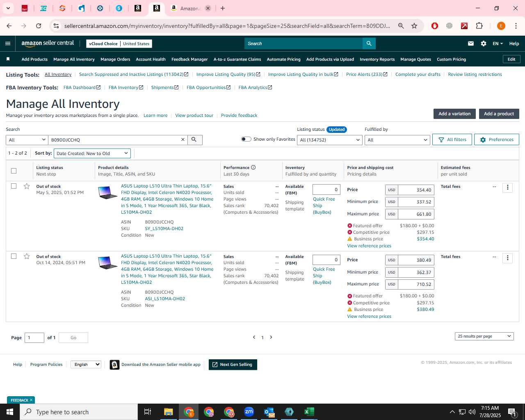Viewport: 525px width, 420px height.
Task: Select checkbox for SY_L510MA-DH02 listing
Action: [14, 186]
